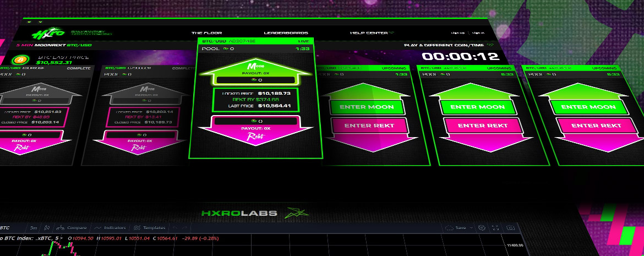Screen dimensions: 644x256
Task: Click the Compare button in chart toolbar
Action: (72, 227)
